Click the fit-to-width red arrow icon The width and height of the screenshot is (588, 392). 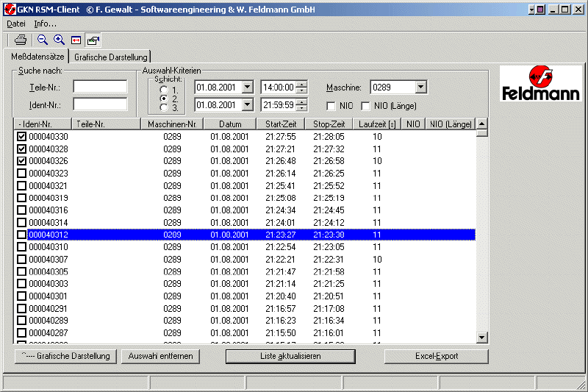[76, 40]
